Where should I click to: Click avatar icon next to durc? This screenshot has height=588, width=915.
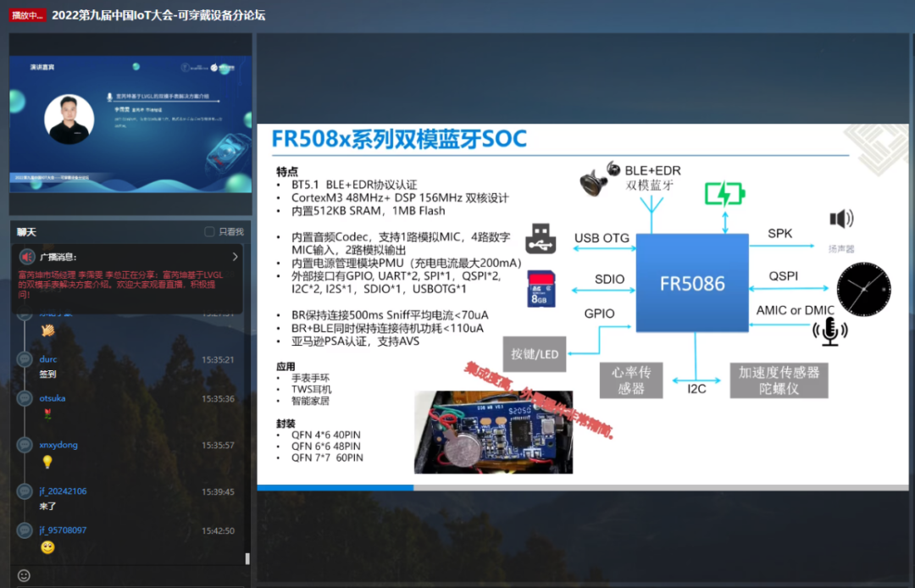tap(25, 358)
